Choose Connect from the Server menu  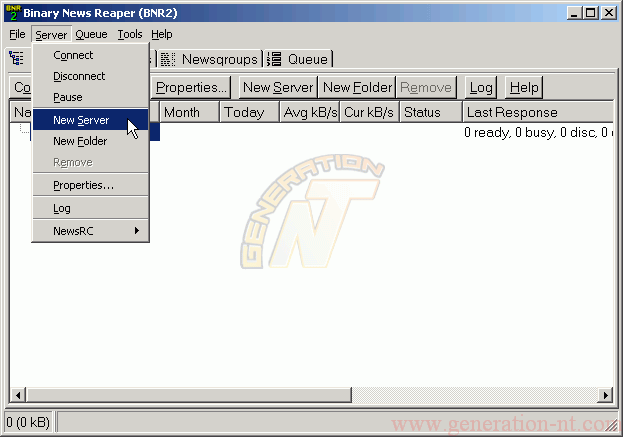pos(91,55)
